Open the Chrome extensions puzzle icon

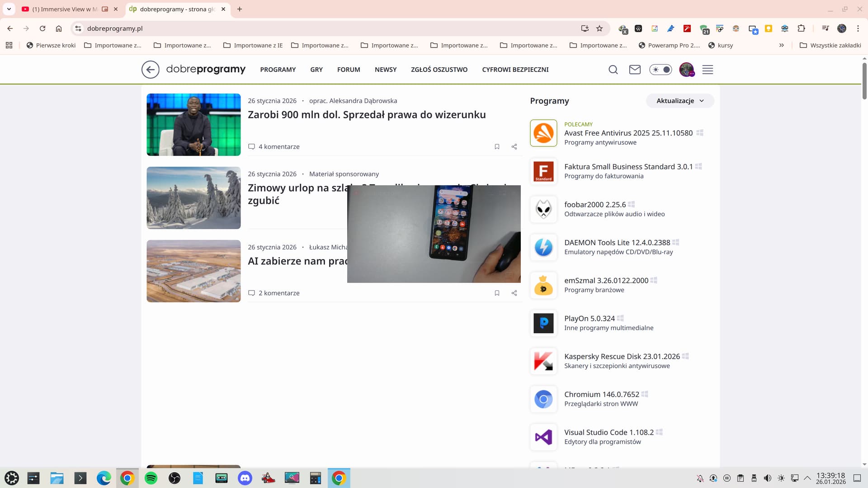click(x=801, y=28)
